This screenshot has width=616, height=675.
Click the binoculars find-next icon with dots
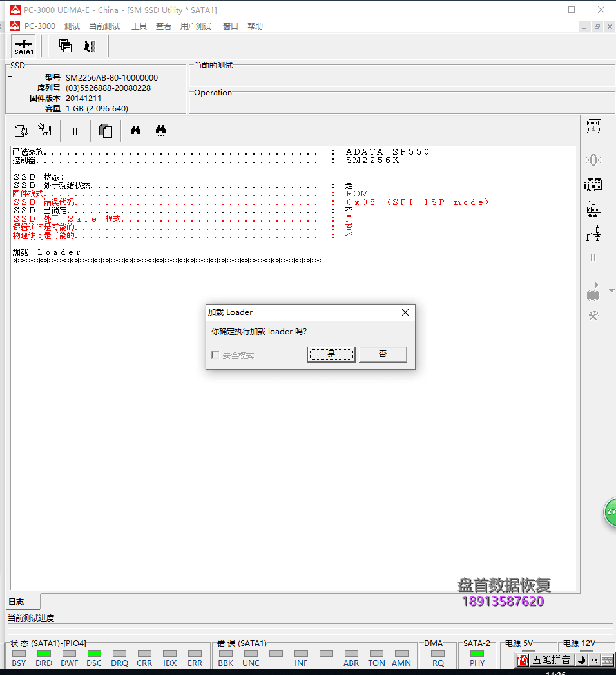click(x=160, y=130)
